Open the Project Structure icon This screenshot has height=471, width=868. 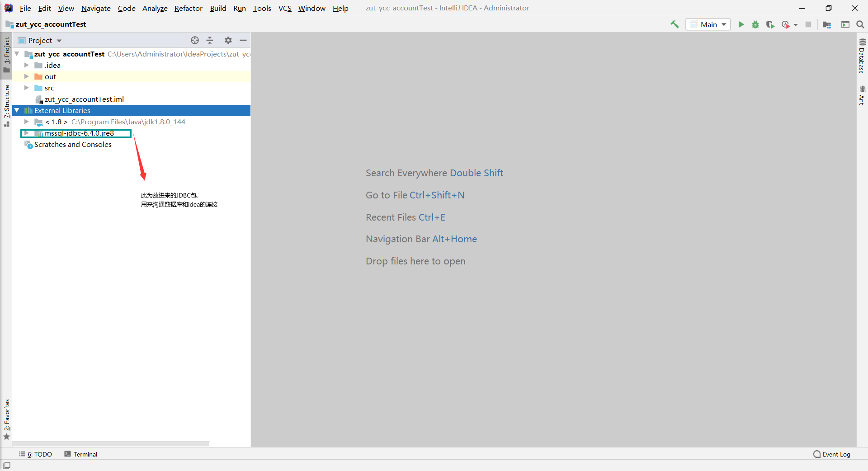pyautogui.click(x=827, y=24)
